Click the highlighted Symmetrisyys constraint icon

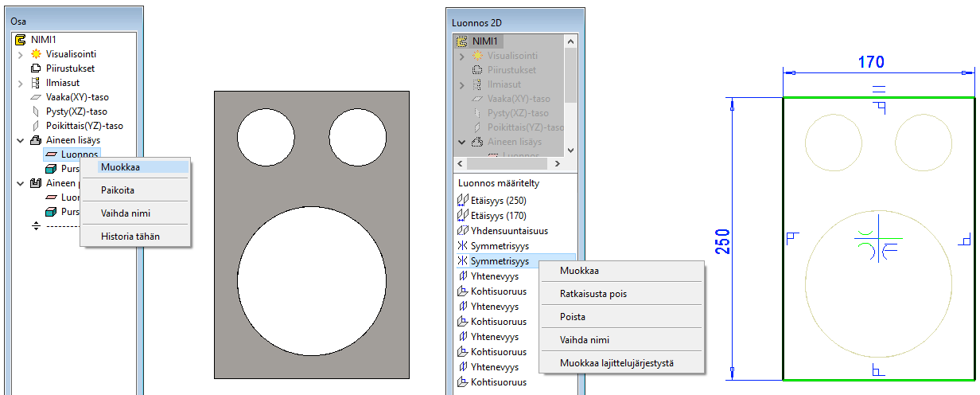coord(462,261)
